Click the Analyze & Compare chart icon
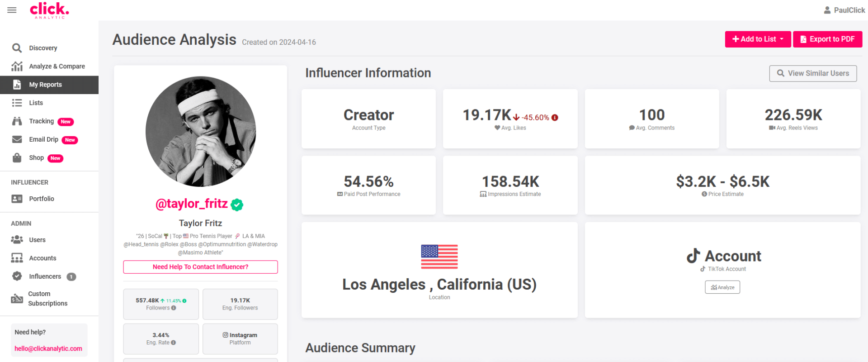 pyautogui.click(x=17, y=66)
